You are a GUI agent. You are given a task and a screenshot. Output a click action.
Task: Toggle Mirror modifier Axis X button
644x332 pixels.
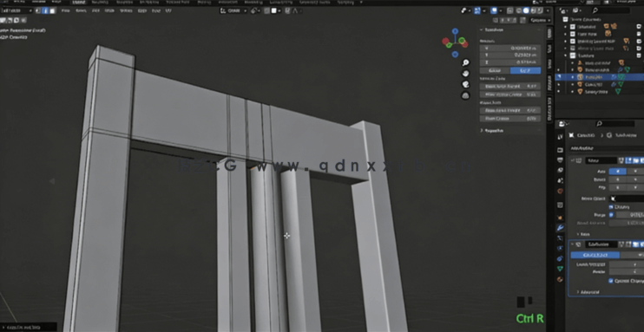point(617,171)
